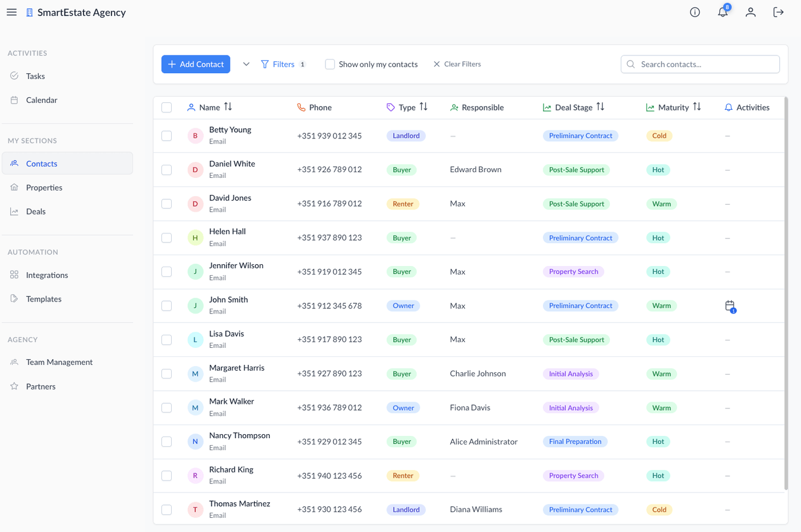The width and height of the screenshot is (801, 532).
Task: Sort contacts by Name arrows
Action: coord(228,107)
